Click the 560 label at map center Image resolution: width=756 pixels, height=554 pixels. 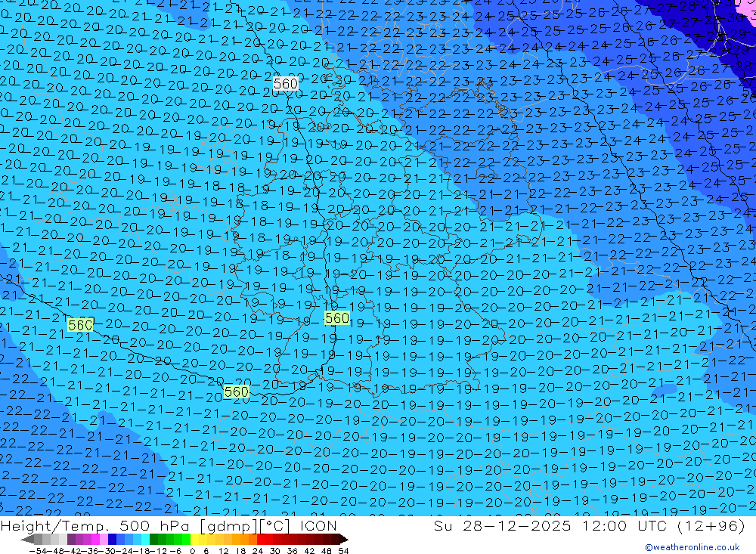(x=337, y=318)
